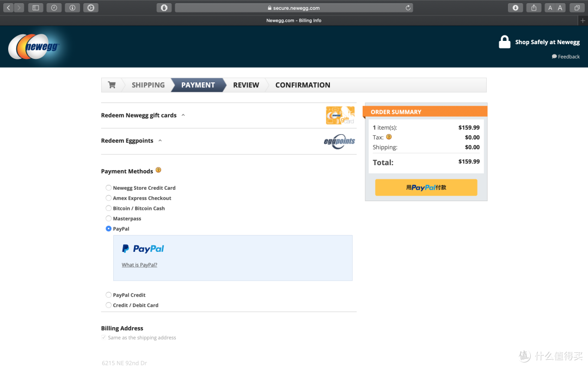Reload the page with refresh icon

pyautogui.click(x=408, y=8)
